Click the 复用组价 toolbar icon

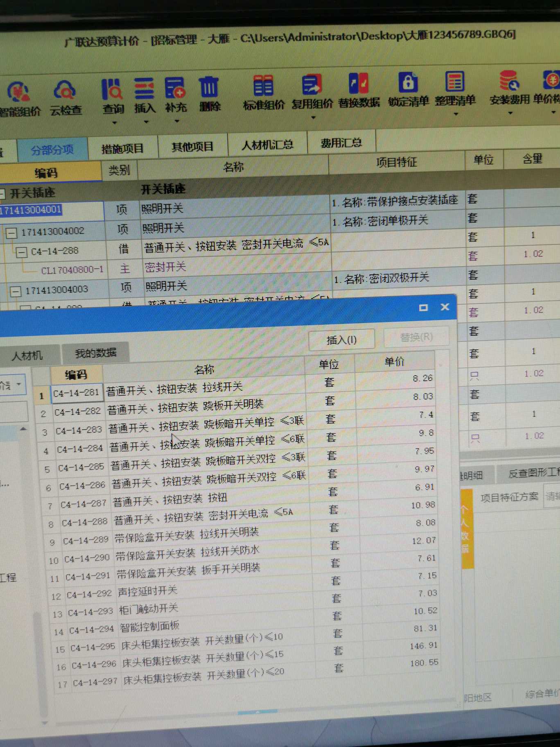click(312, 92)
